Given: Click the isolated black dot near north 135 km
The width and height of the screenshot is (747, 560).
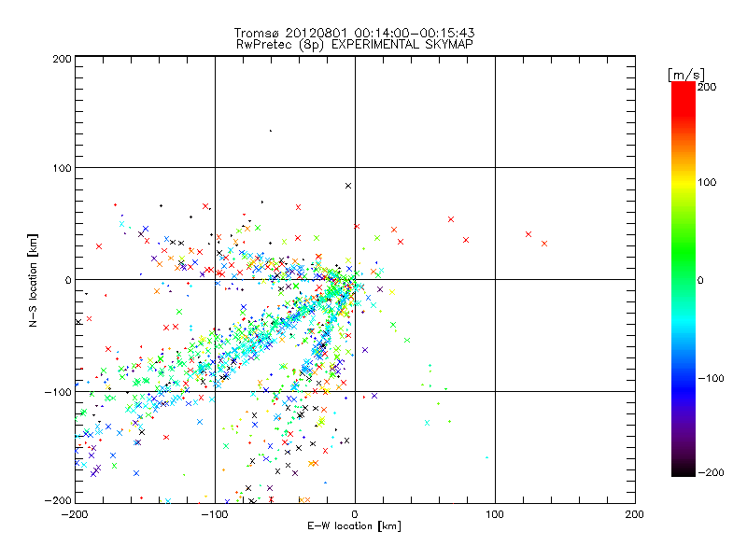Looking at the screenshot, I should point(271,131).
